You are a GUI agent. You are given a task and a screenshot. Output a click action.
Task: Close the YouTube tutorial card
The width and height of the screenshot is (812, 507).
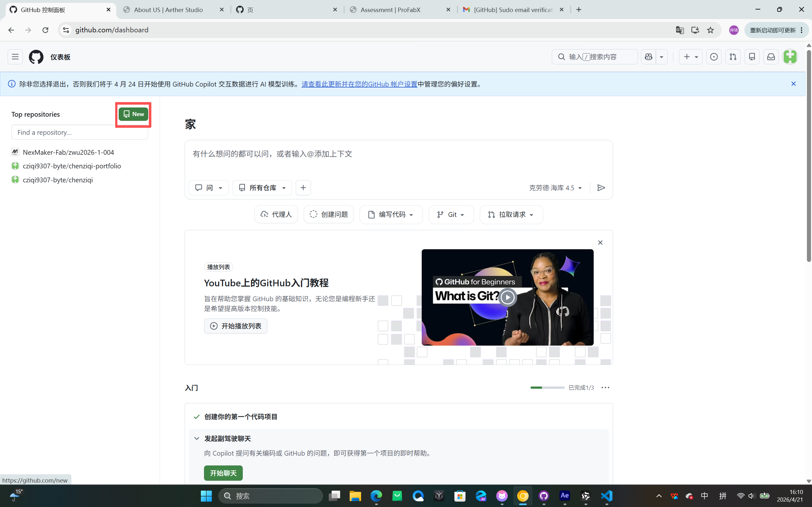point(600,243)
